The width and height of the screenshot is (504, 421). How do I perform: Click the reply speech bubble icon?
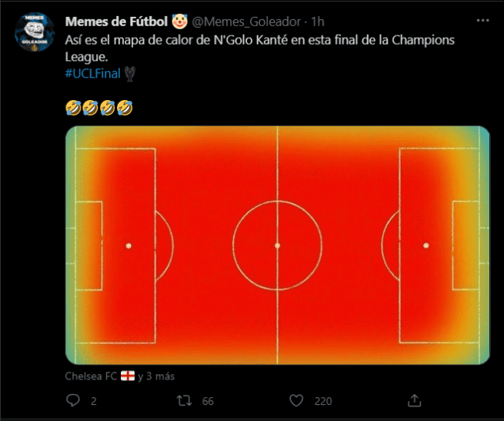pyautogui.click(x=73, y=400)
